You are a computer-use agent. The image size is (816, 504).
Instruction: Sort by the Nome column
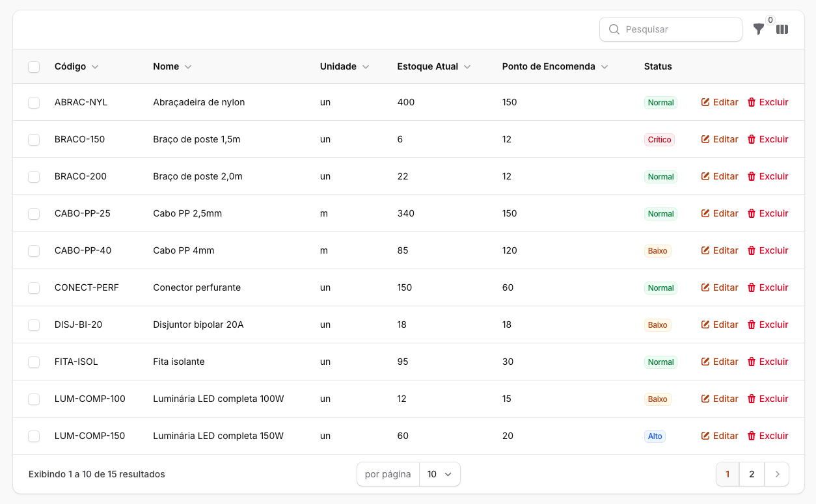pyautogui.click(x=172, y=66)
